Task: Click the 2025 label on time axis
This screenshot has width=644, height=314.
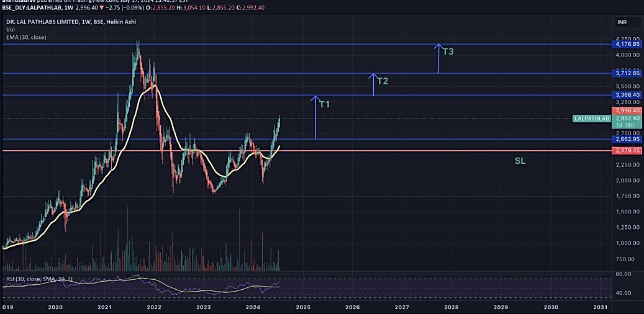Action: pyautogui.click(x=302, y=307)
